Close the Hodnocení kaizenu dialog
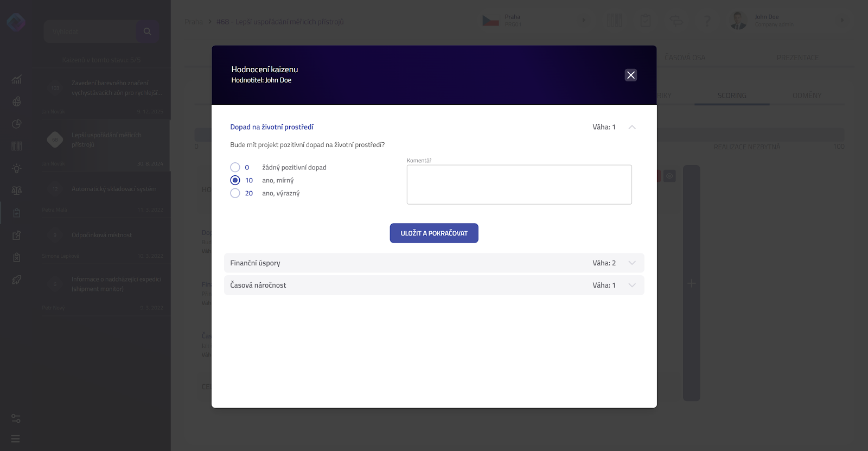 click(x=630, y=75)
